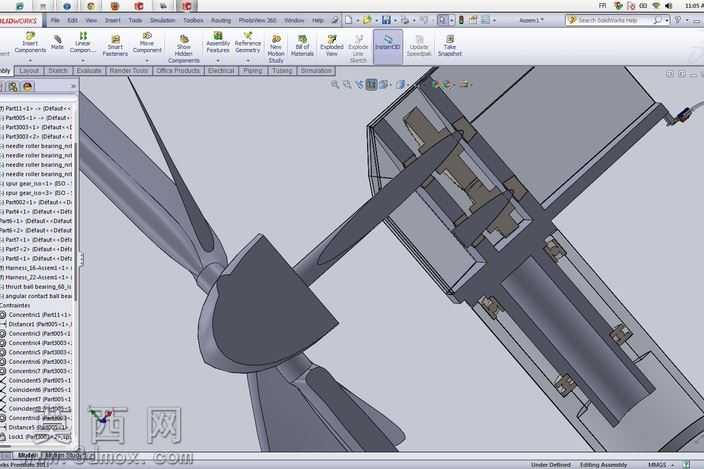Image resolution: width=704 pixels, height=469 pixels.
Task: Click the Edit Appearance colored sphere icon
Action: point(436,84)
